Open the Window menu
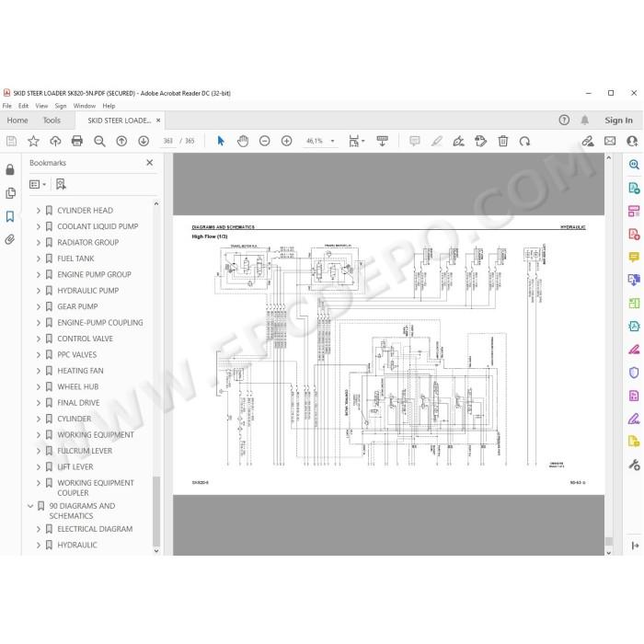 [85, 106]
